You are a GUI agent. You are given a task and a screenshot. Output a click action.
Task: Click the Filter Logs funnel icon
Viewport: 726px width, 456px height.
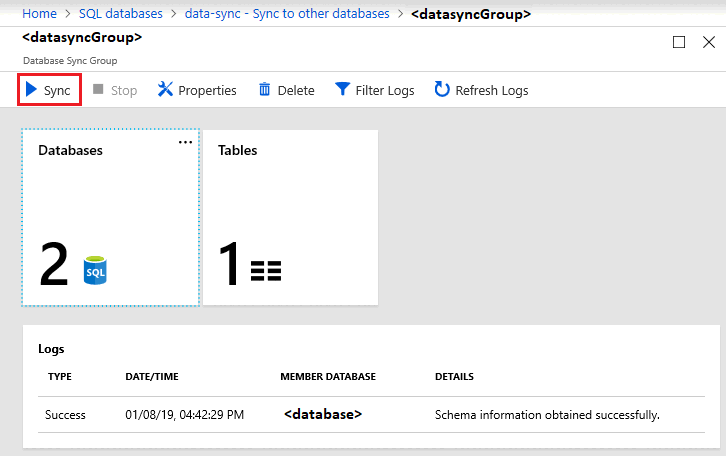pos(342,90)
